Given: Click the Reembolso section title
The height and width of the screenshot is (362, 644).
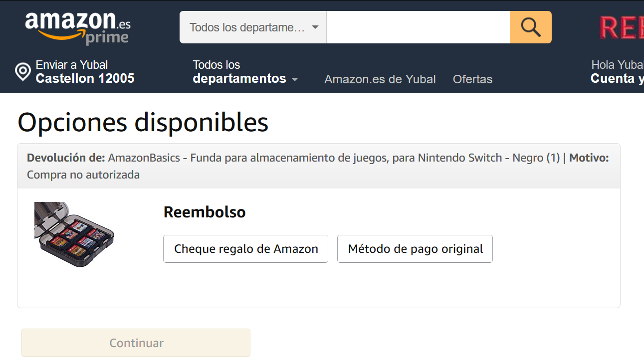Looking at the screenshot, I should click(205, 212).
